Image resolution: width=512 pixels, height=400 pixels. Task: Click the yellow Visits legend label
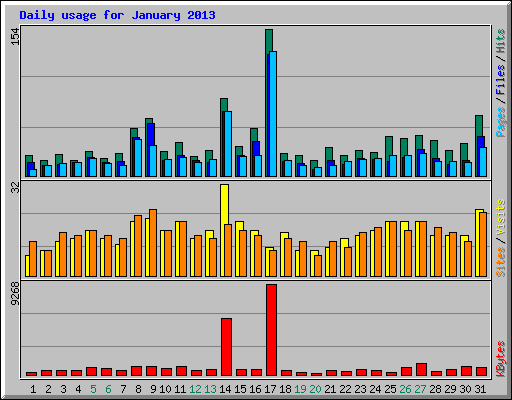(501, 218)
